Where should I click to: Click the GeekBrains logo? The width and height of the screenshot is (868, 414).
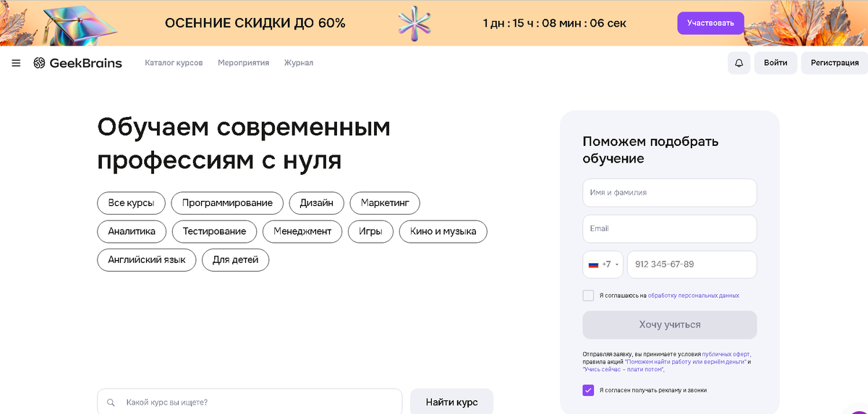(x=78, y=63)
